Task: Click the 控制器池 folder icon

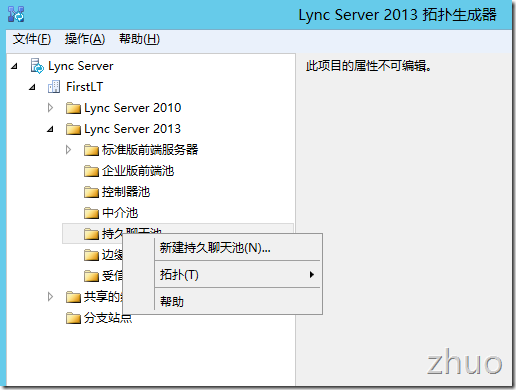Action: [x=91, y=192]
